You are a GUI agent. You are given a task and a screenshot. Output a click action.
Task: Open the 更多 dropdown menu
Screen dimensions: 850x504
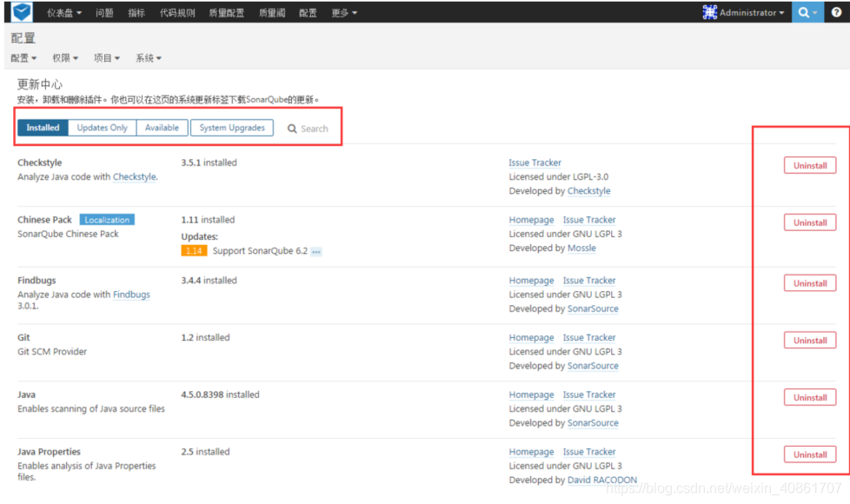pos(344,13)
